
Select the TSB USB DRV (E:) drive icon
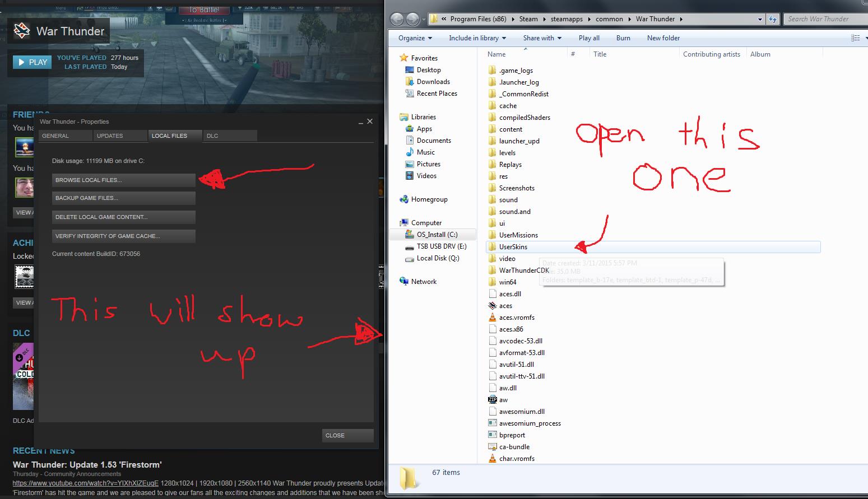pos(409,246)
